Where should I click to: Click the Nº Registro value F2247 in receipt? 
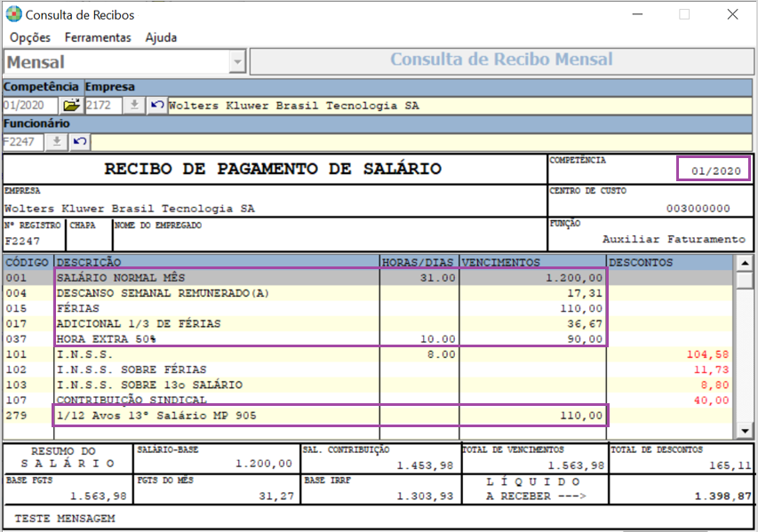pos(22,241)
